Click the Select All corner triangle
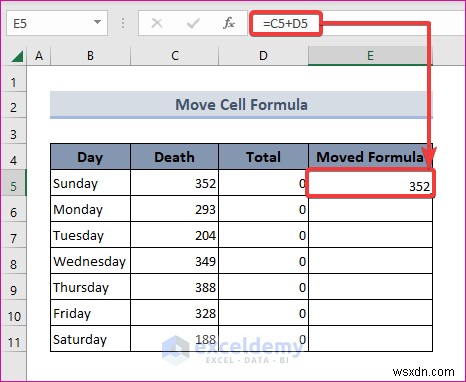Viewport: 466px width, 382px height. (17, 56)
